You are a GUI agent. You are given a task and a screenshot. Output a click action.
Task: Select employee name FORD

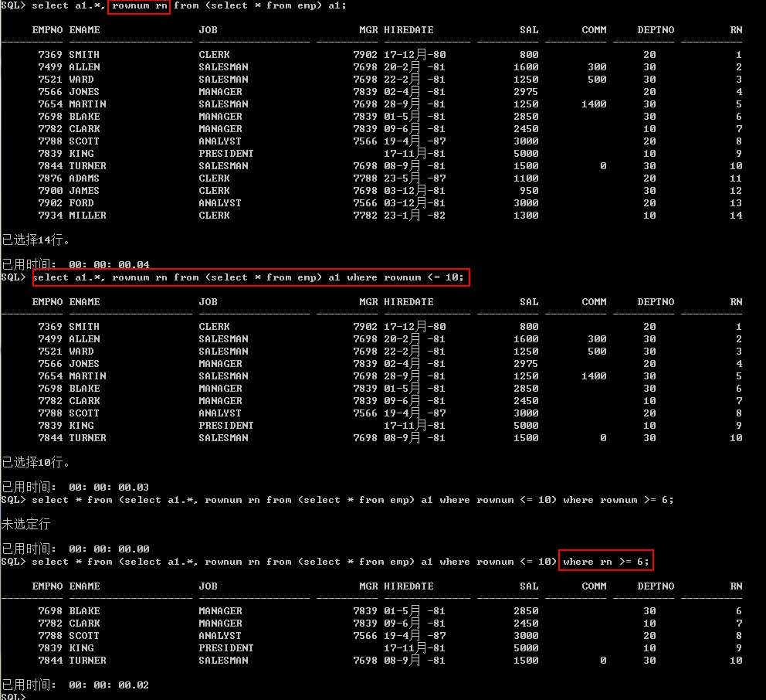pyautogui.click(x=81, y=203)
